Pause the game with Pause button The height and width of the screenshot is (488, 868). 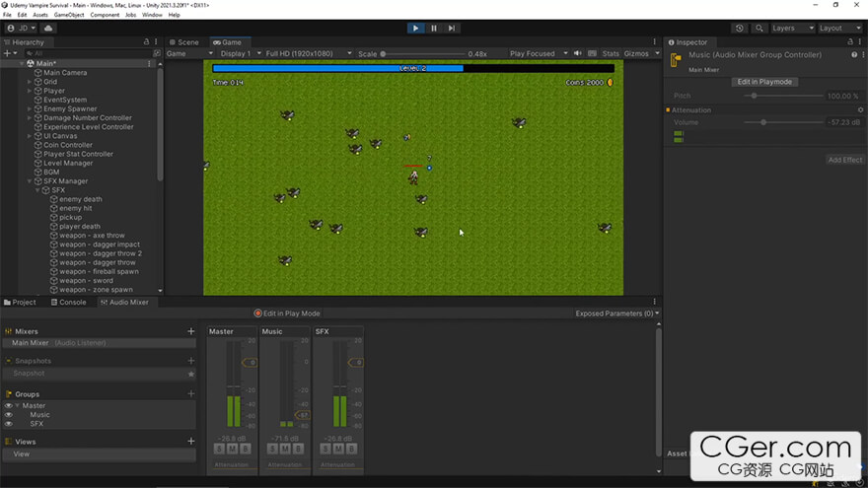click(433, 29)
